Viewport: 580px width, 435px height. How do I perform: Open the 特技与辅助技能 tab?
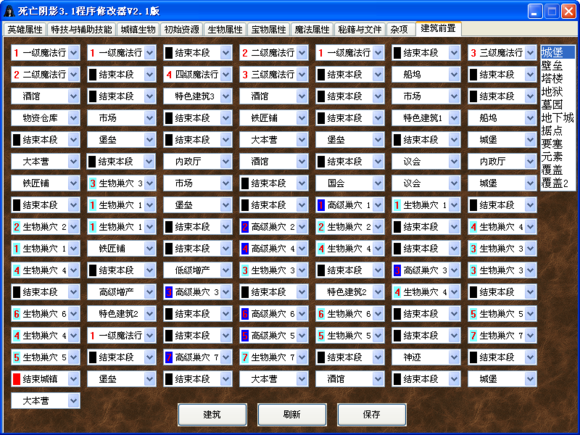pyautogui.click(x=81, y=29)
